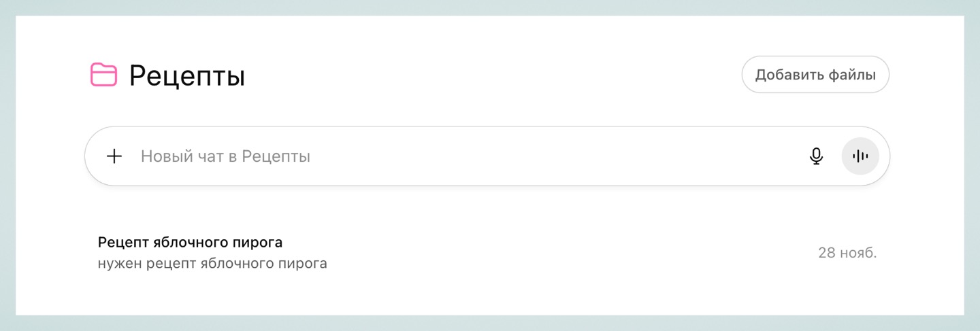Click the нужен рецепт яблочного пирога preview
Image resolution: width=980 pixels, height=331 pixels.
(x=212, y=263)
